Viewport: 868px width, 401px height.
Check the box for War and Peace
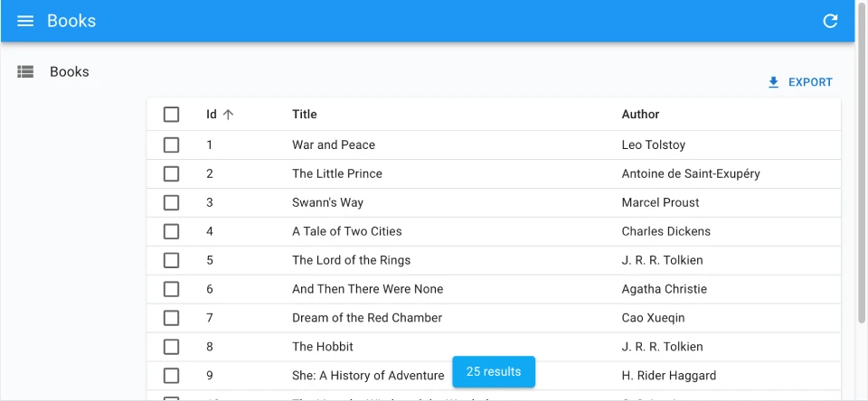pyautogui.click(x=172, y=145)
